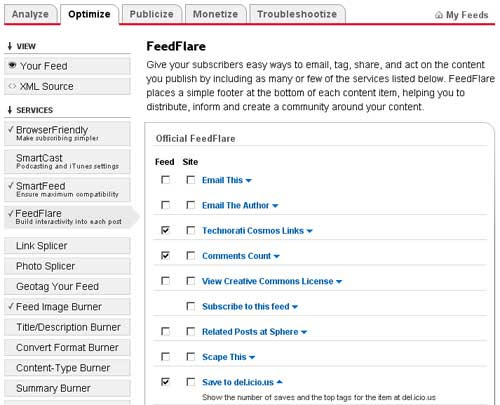The height and width of the screenshot is (405, 500).
Task: Open Title/Description Burner service
Action: [67, 327]
